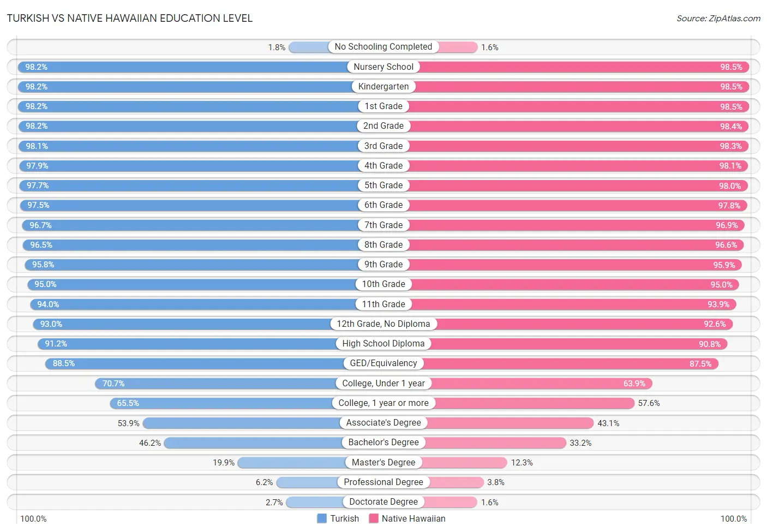Click the Native Hawaiian pink legend swatch

click(x=374, y=518)
